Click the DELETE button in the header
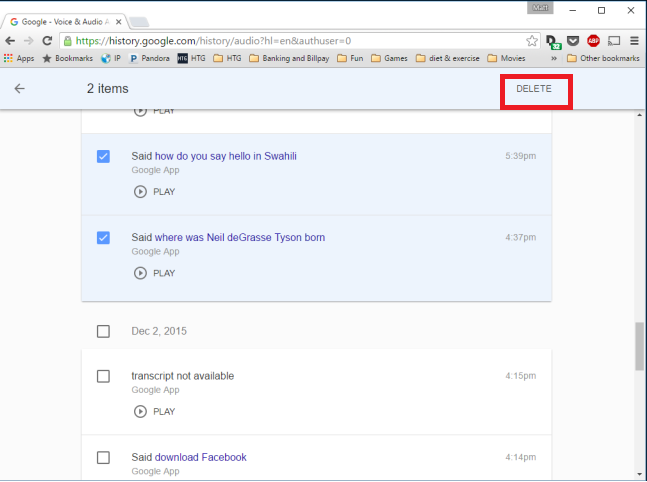The width and height of the screenshot is (647, 482). point(534,89)
